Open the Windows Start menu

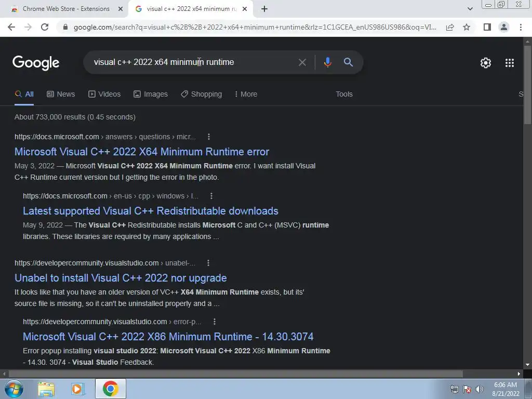(x=14, y=389)
